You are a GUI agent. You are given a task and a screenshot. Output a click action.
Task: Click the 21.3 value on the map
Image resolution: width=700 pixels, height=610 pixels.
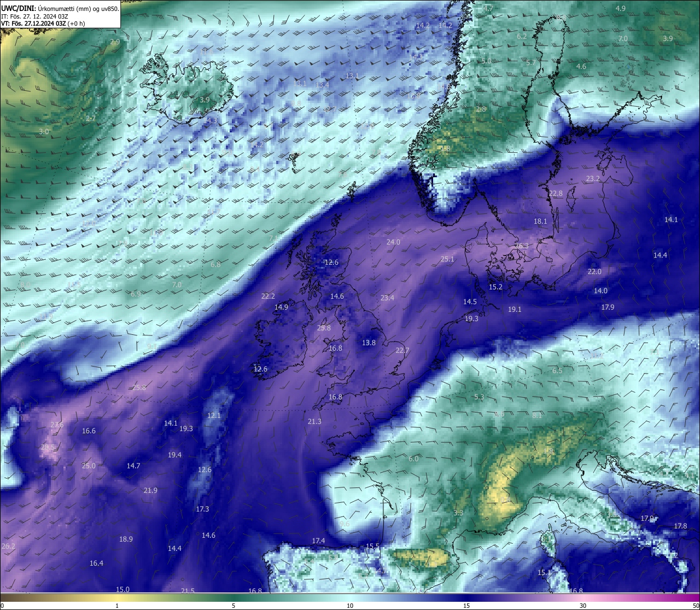coord(314,422)
